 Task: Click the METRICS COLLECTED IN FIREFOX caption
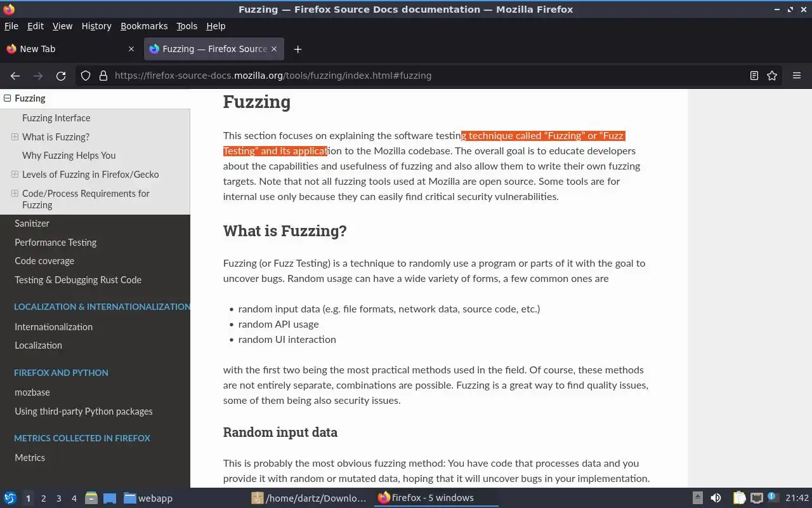82,438
